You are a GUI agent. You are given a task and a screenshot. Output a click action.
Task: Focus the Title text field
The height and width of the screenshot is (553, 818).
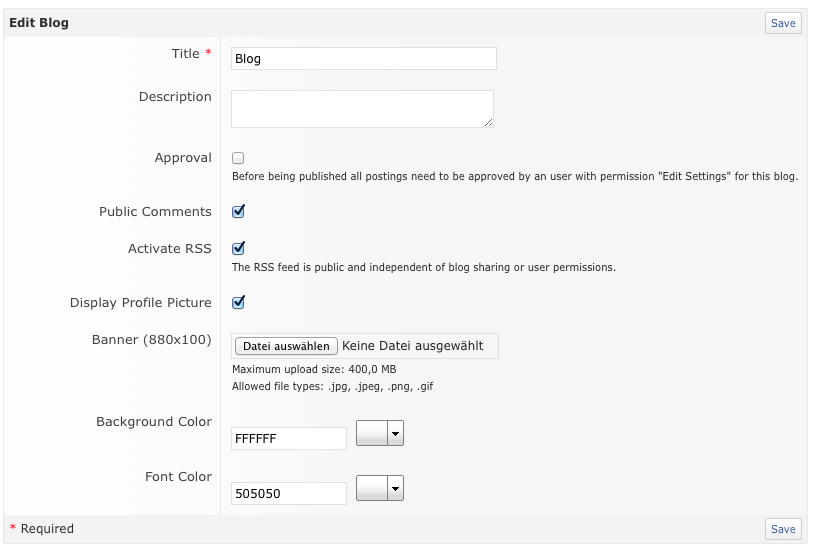click(x=363, y=59)
